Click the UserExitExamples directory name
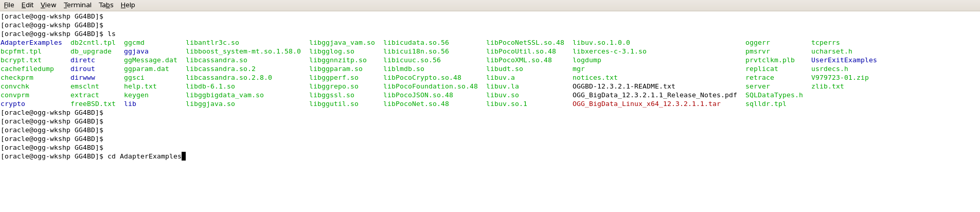The height and width of the screenshot is (212, 980). tap(844, 60)
